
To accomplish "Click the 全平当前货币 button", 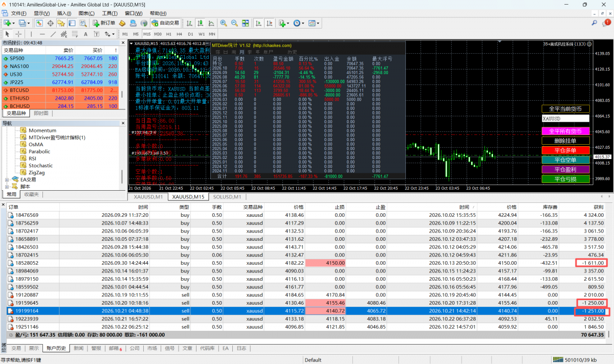I will [565, 109].
